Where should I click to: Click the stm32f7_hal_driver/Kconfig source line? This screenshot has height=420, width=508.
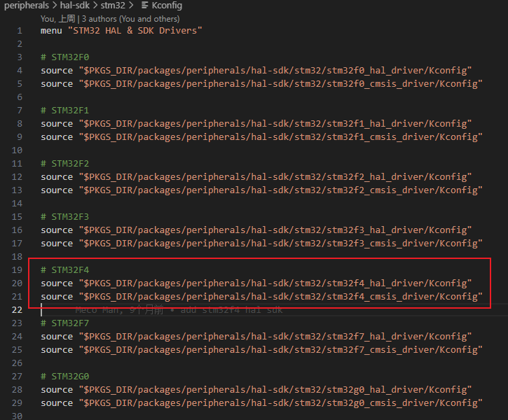pyautogui.click(x=256, y=337)
